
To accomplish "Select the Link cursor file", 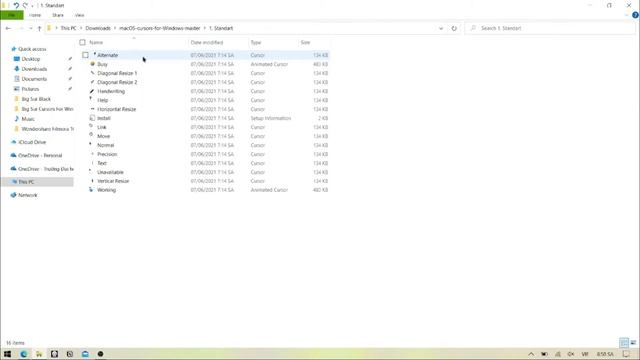I will [x=102, y=127].
